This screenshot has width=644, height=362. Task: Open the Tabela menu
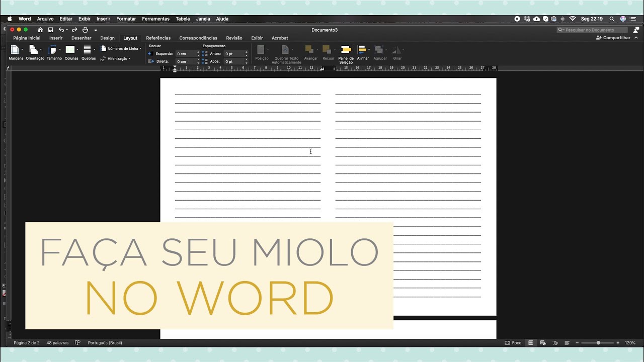pos(183,19)
